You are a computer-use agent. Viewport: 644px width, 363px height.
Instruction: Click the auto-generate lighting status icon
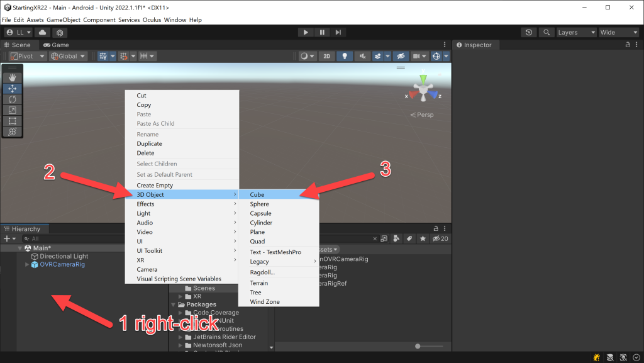623,357
